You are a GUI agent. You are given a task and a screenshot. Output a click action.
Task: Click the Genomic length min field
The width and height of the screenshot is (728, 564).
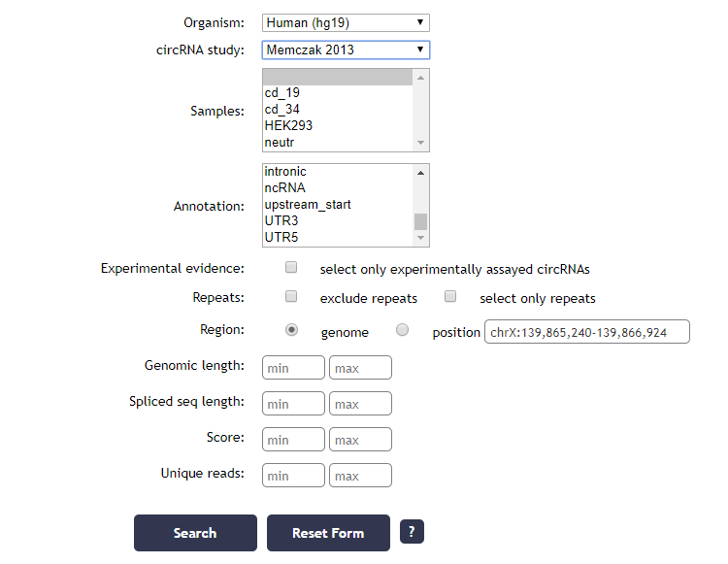click(x=293, y=368)
